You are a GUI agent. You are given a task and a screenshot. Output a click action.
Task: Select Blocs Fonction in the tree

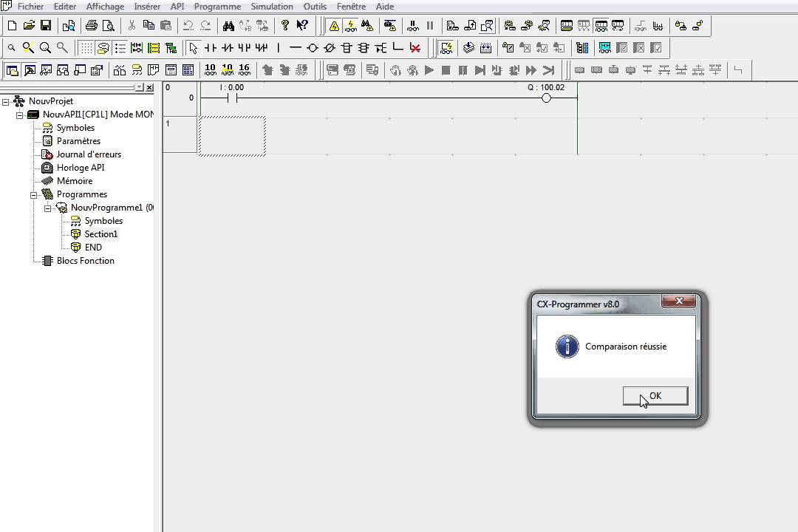point(86,261)
